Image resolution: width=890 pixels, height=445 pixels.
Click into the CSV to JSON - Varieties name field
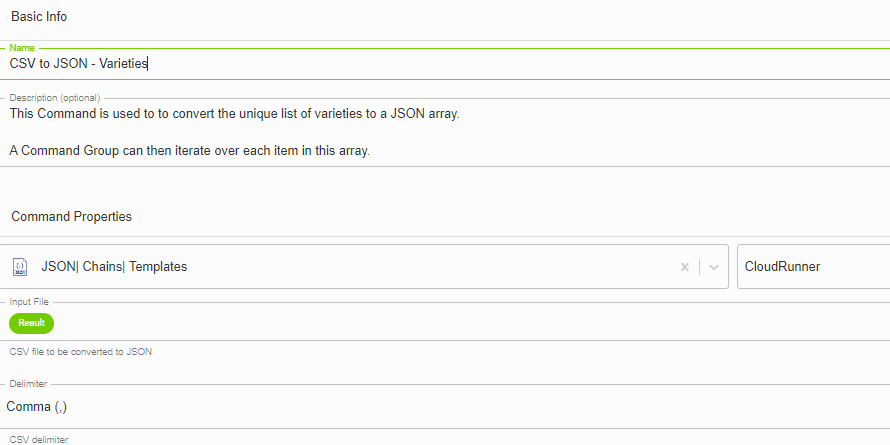[x=445, y=64]
